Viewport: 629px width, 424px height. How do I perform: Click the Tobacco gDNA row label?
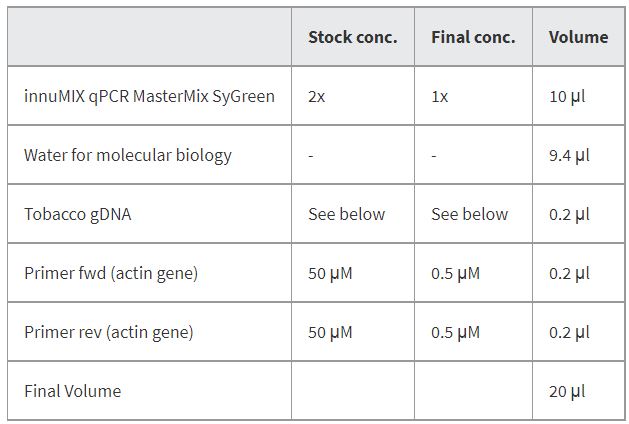pos(80,214)
